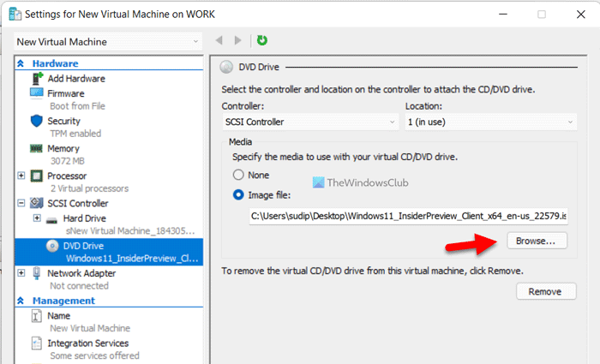Click the 'Windows11_InsiderPreview_Cl...' text in tree

tap(132, 259)
